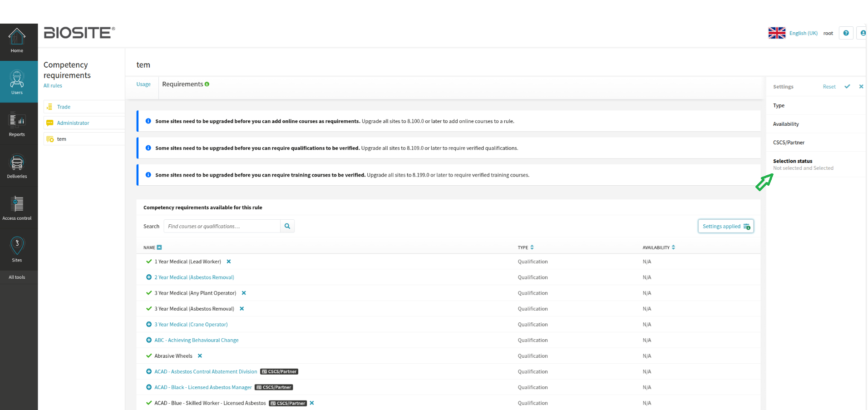
Task: Select the tem rule in list
Action: click(62, 139)
